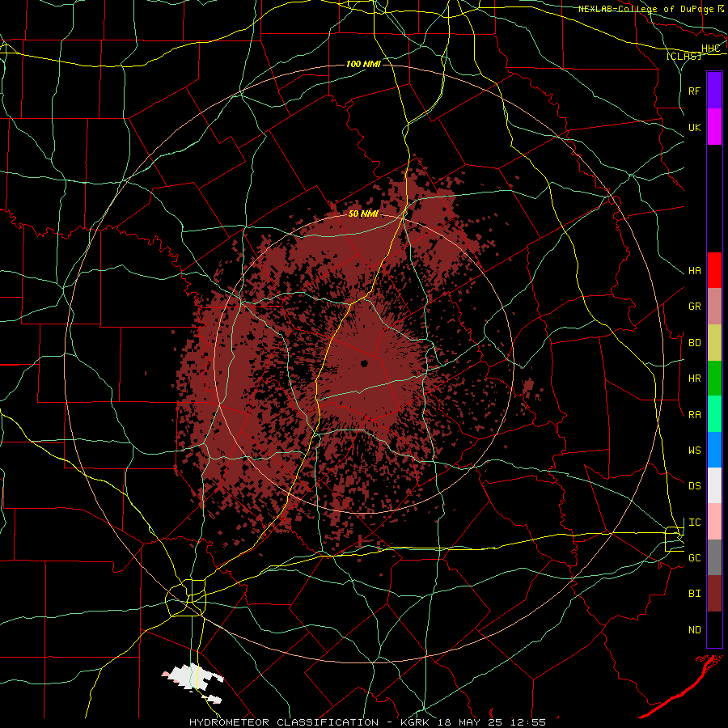Click the WS legend label
Viewport: 728px width, 728px height.
pyautogui.click(x=694, y=451)
